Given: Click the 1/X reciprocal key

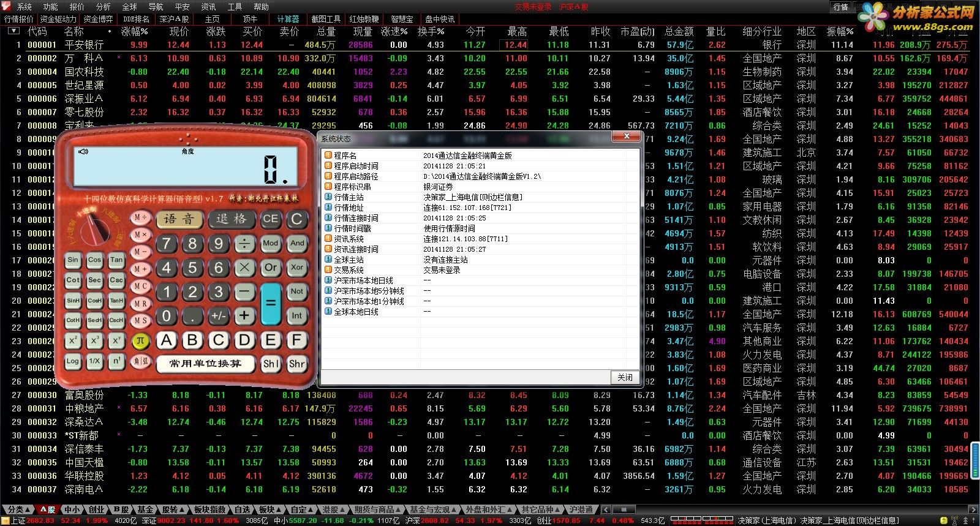Looking at the screenshot, I should pyautogui.click(x=94, y=361).
